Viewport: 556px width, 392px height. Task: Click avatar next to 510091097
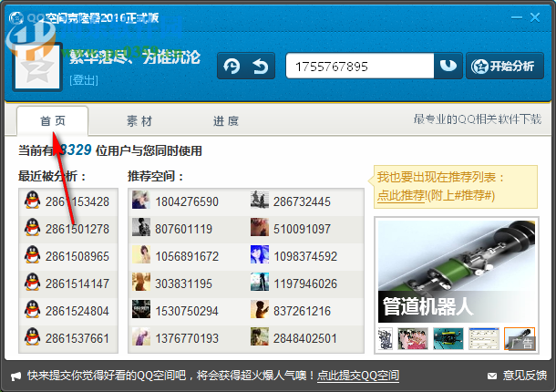coord(260,227)
